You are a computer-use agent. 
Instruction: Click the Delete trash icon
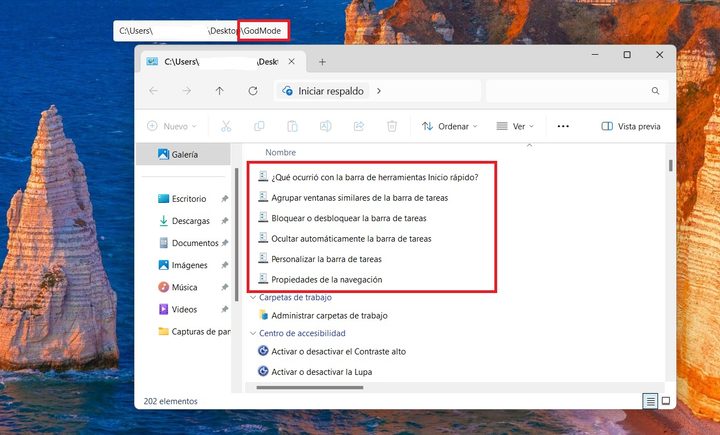392,126
